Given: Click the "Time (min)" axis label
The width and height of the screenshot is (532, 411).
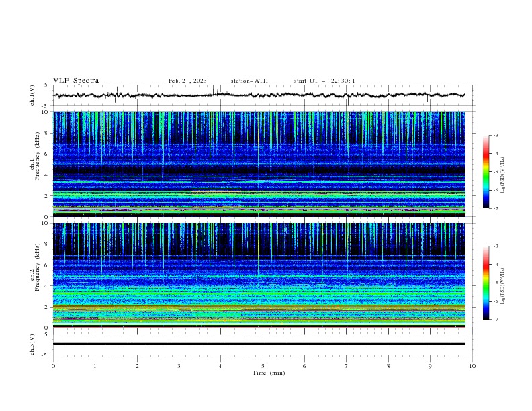Looking at the screenshot, I should pos(269,373).
